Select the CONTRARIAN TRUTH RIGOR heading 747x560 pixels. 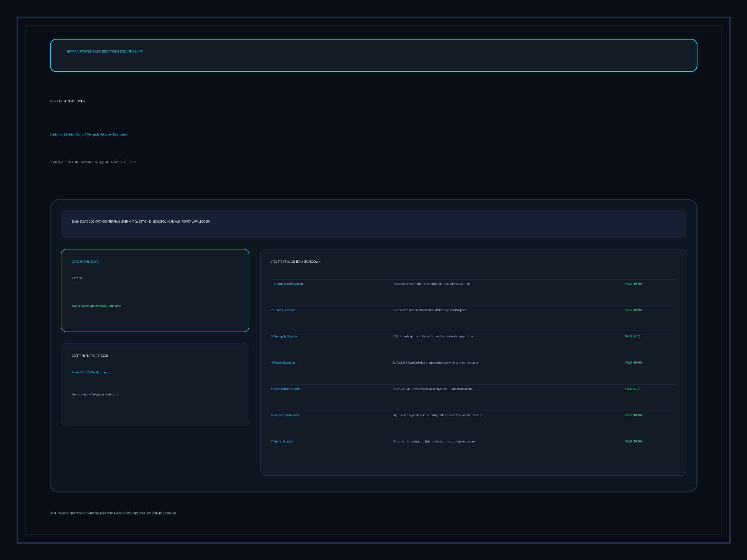[90, 356]
